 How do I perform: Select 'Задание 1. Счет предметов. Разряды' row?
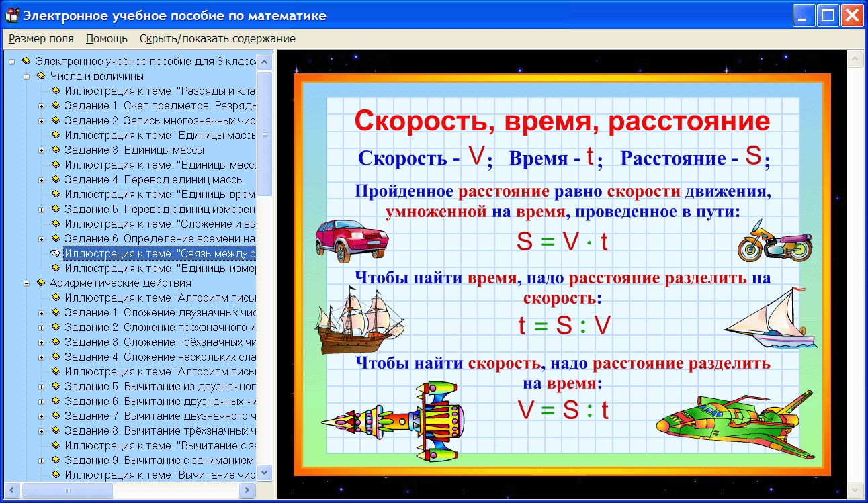click(160, 106)
